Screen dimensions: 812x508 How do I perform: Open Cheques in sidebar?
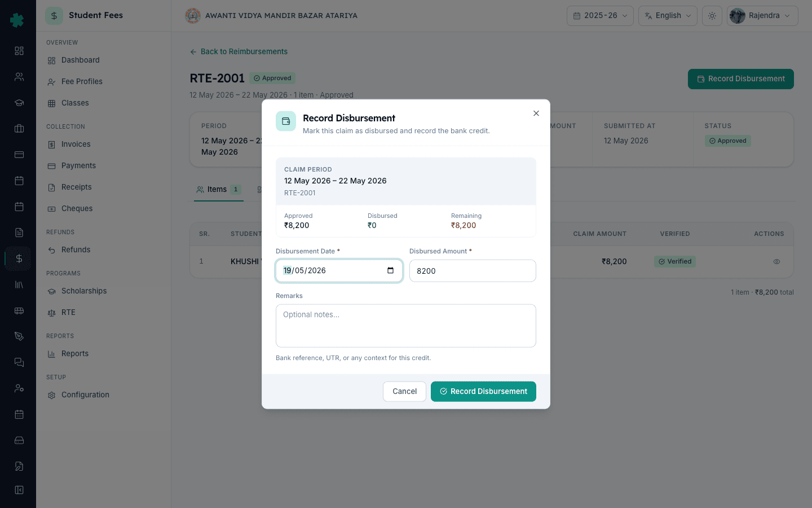[x=103, y=209]
